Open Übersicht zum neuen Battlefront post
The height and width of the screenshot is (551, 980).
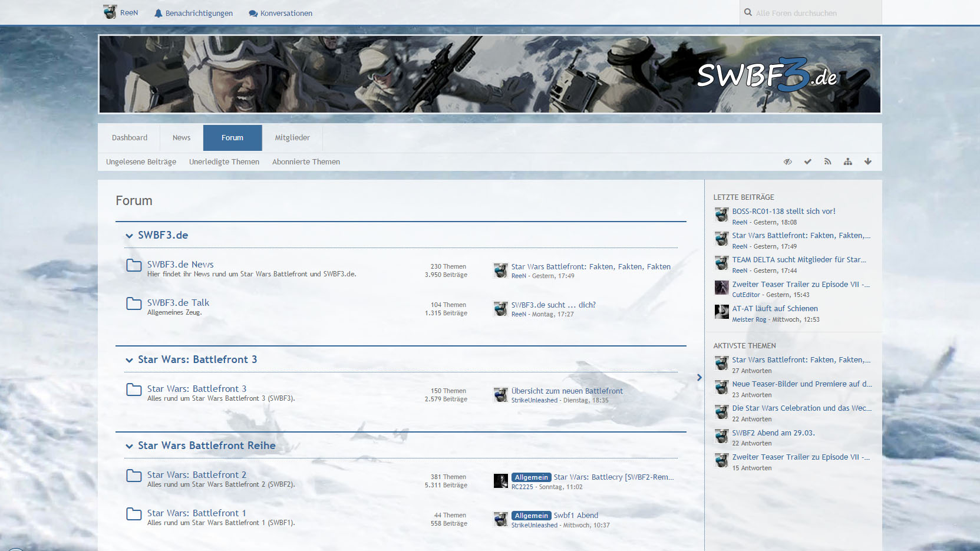click(x=567, y=391)
